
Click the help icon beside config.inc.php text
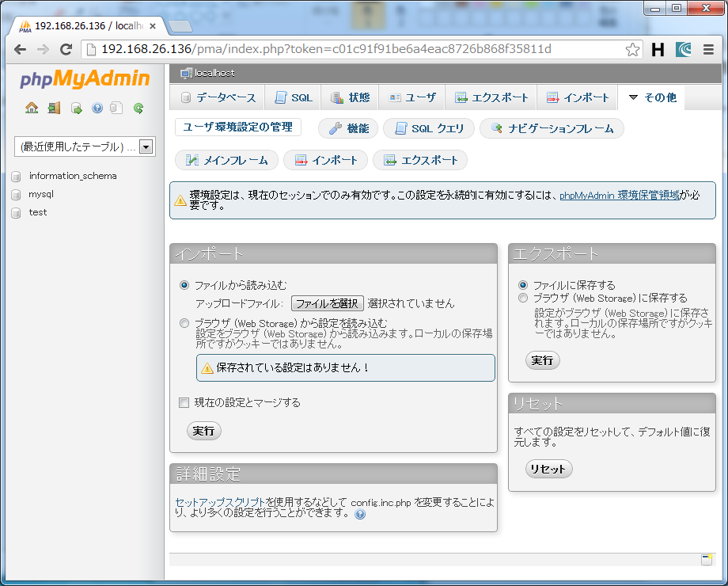click(360, 514)
